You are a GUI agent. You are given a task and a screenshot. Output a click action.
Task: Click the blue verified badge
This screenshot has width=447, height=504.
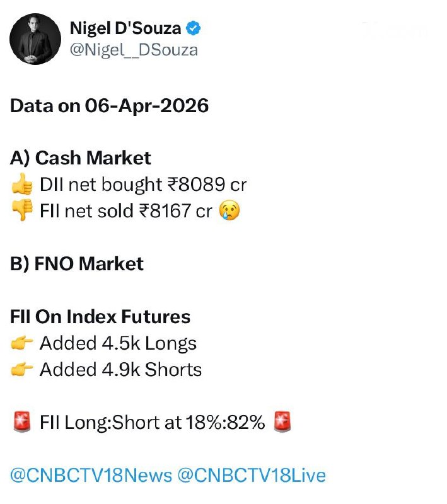pyautogui.click(x=194, y=28)
